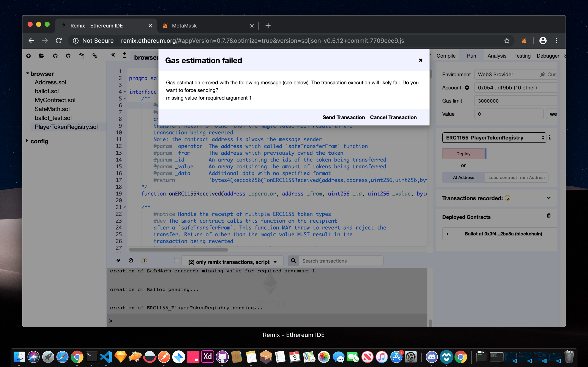Click the Search transactions input field
The width and height of the screenshot is (588, 367).
pos(340,261)
